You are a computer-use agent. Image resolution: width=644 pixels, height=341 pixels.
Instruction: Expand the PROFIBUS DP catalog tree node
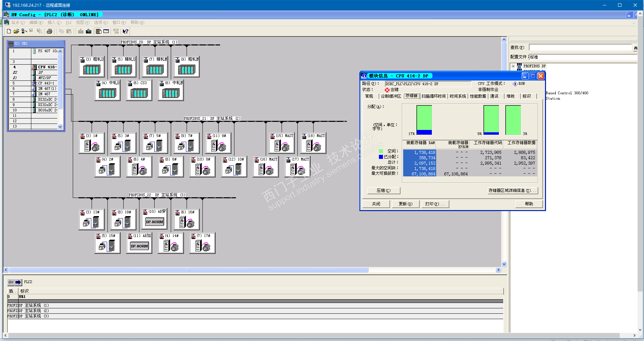point(513,66)
